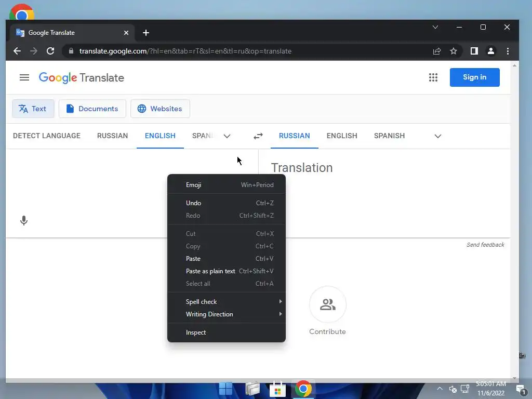
Task: Choose Emoji from the context menu
Action: click(227, 185)
